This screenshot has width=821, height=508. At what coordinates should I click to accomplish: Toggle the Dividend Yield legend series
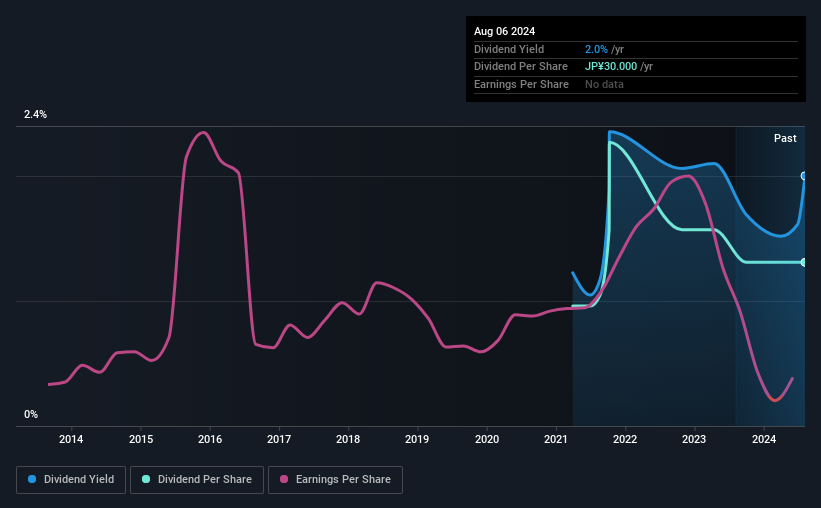coord(71,480)
